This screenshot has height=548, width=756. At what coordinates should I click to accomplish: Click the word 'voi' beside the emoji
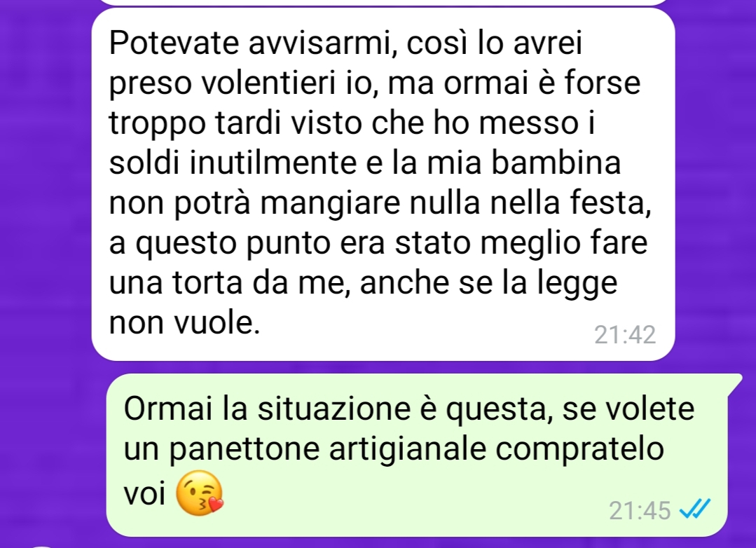[144, 494]
